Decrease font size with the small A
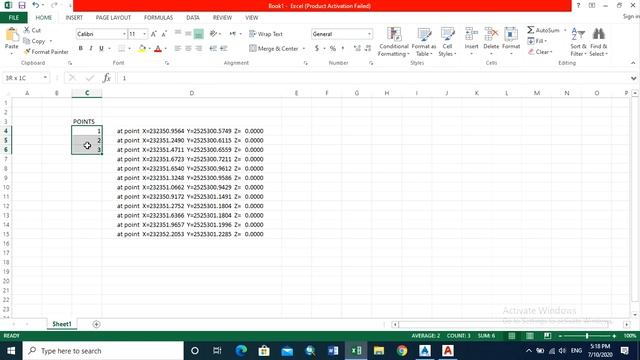This screenshot has width=640, height=360. coord(164,34)
